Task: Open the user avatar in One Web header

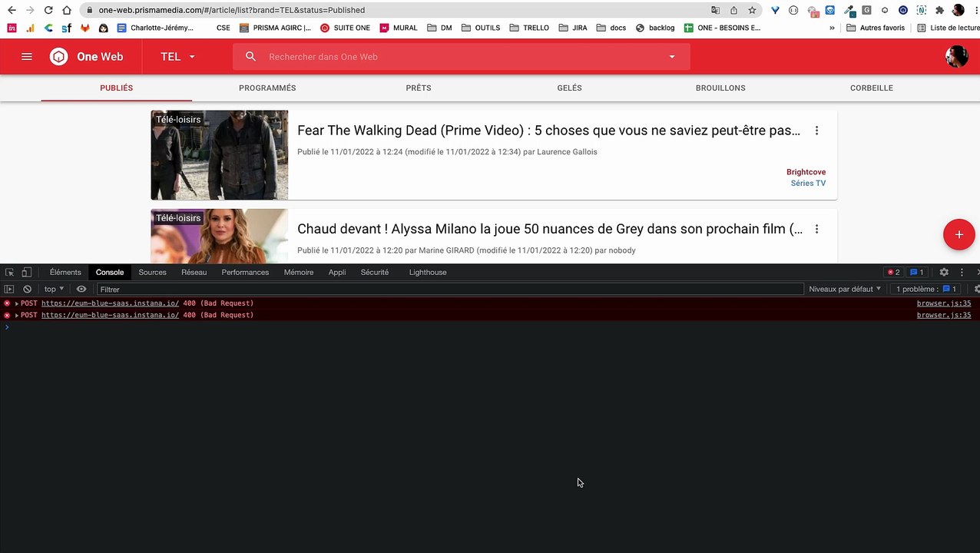Action: 956,56
